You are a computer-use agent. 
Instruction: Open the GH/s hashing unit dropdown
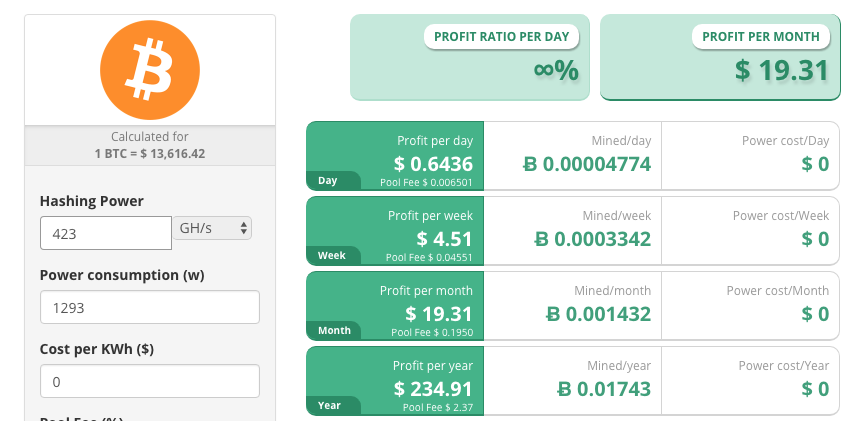coord(213,229)
